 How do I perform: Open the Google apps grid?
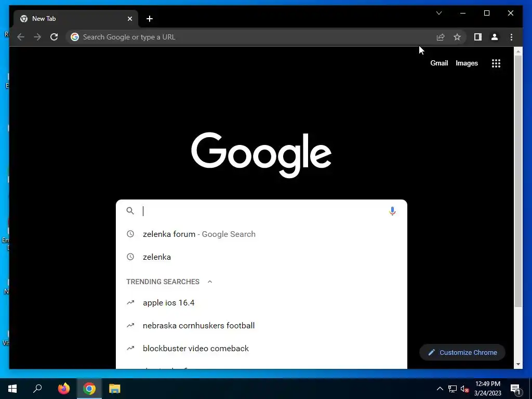click(496, 63)
